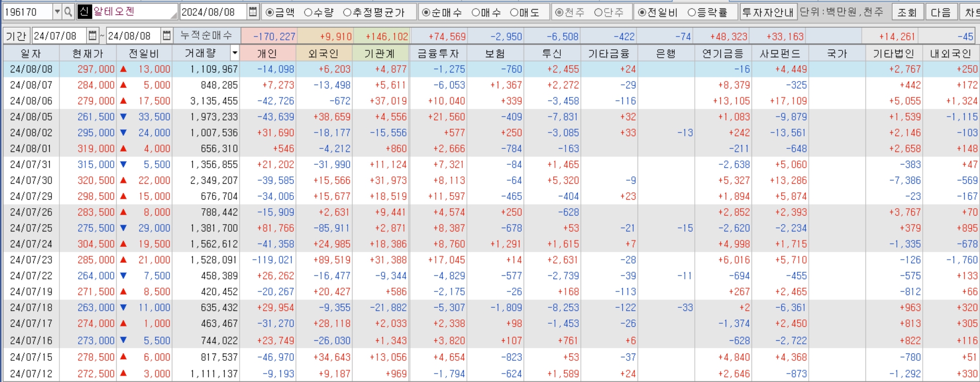Screen dimensions: 980x382
Task: Select the 등락률 radio option
Action: 707,12
